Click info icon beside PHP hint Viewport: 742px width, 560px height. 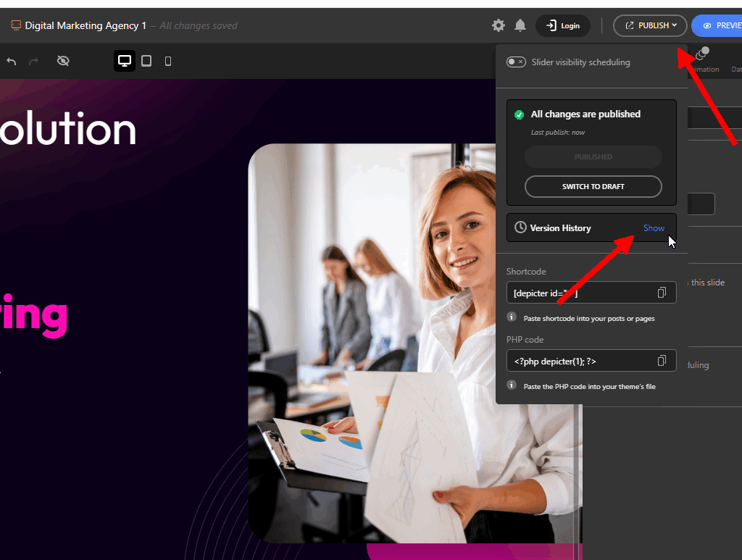tap(512, 385)
